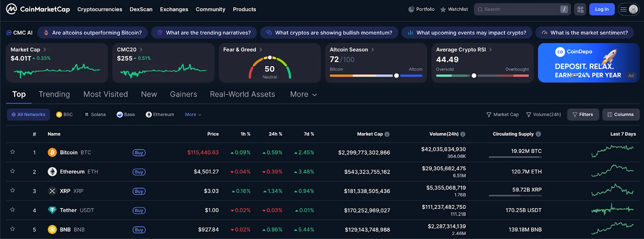Viewport: 644px width, 239px height.
Task: Expand the More tab dropdown
Action: [303, 94]
